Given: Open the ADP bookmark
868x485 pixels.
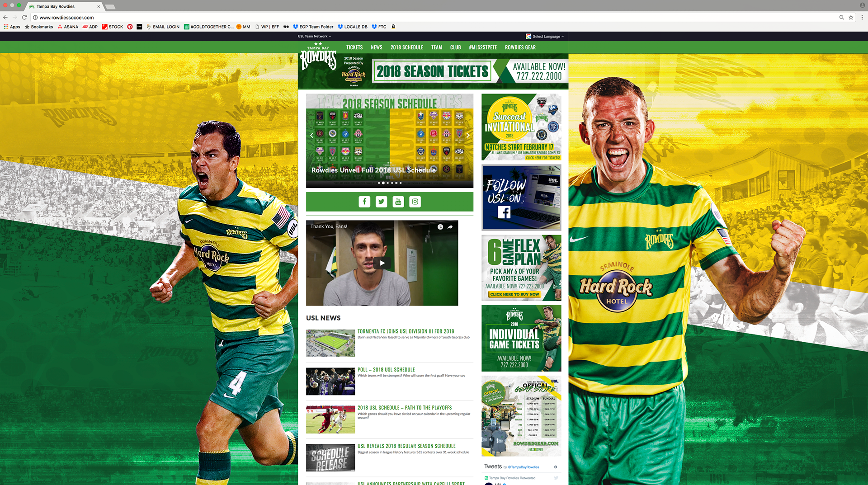Looking at the screenshot, I should coord(90,27).
